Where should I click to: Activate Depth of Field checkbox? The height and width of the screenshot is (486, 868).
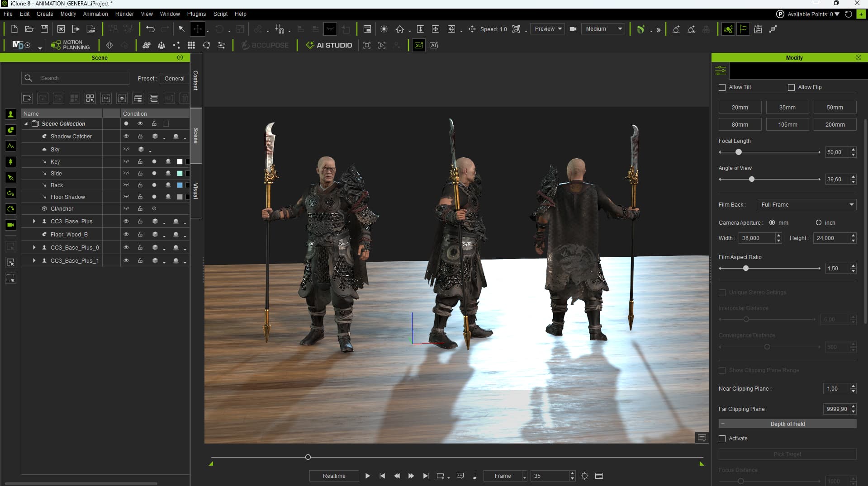click(722, 439)
